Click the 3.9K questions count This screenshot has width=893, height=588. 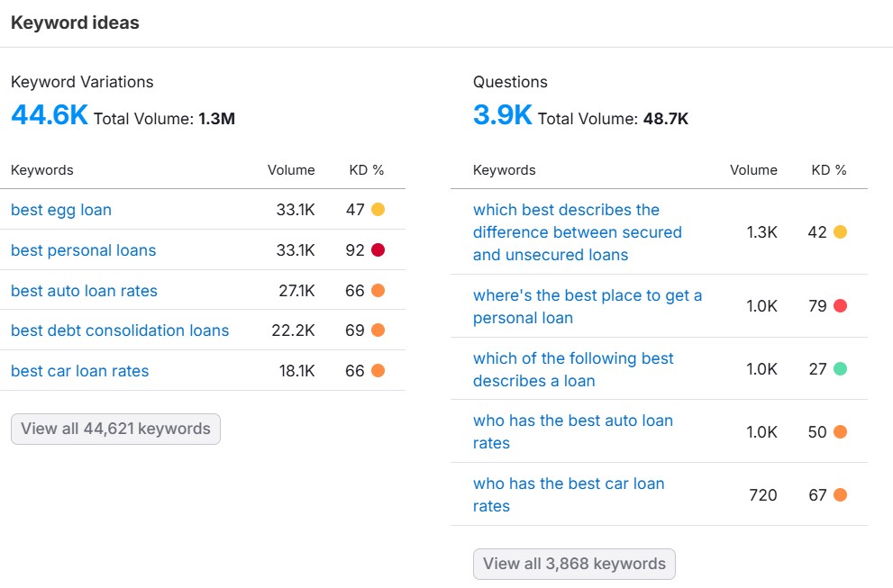coord(502,115)
